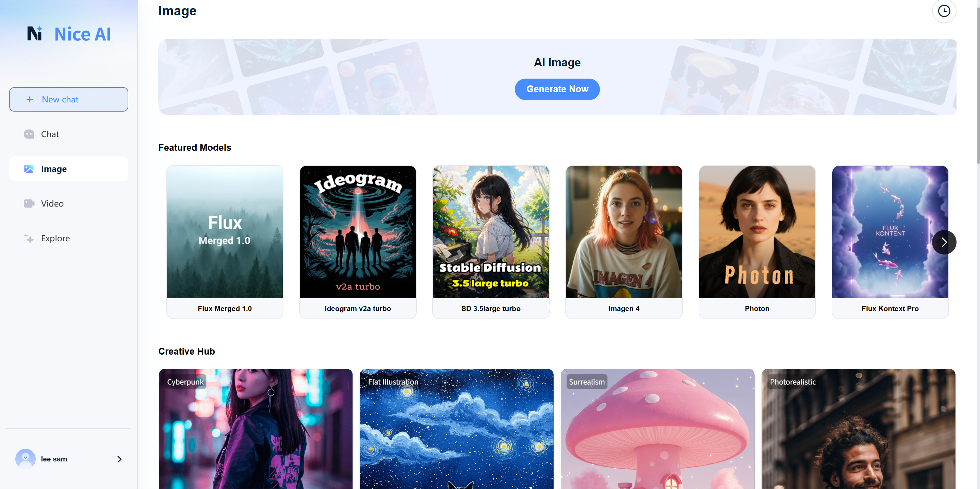Open the Photon model card
Screen dimensions: 980x489
click(757, 242)
